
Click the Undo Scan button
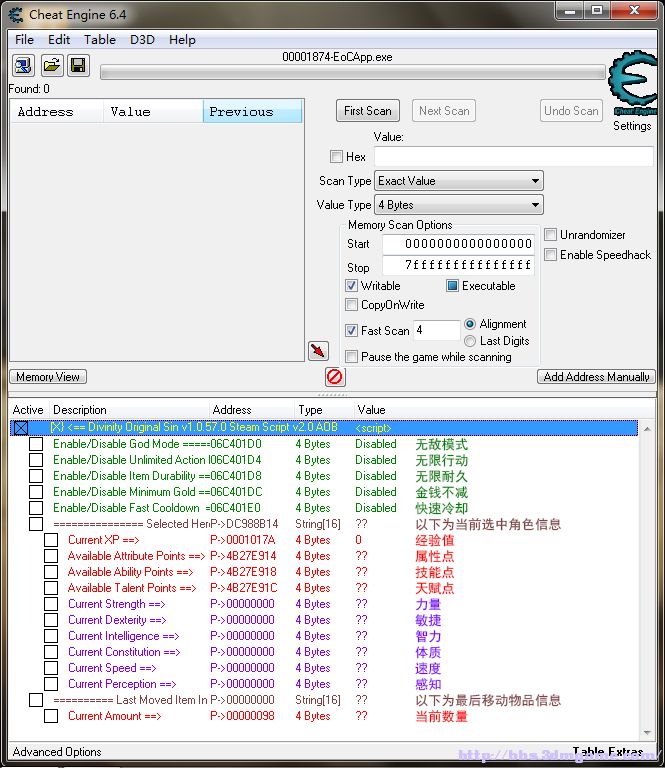[x=571, y=111]
